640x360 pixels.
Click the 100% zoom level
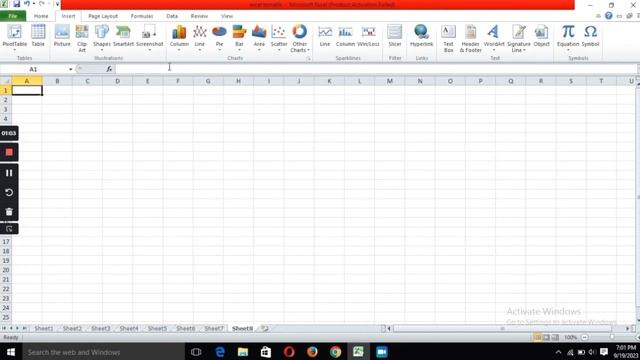[570, 338]
